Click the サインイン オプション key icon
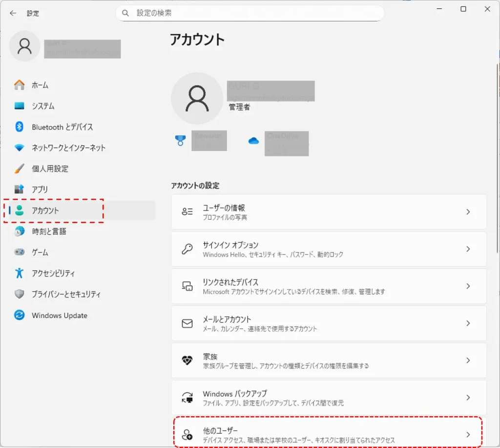 click(187, 249)
